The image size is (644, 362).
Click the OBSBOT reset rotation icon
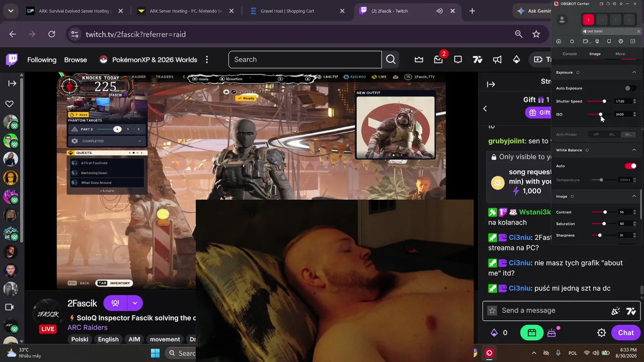(x=609, y=41)
